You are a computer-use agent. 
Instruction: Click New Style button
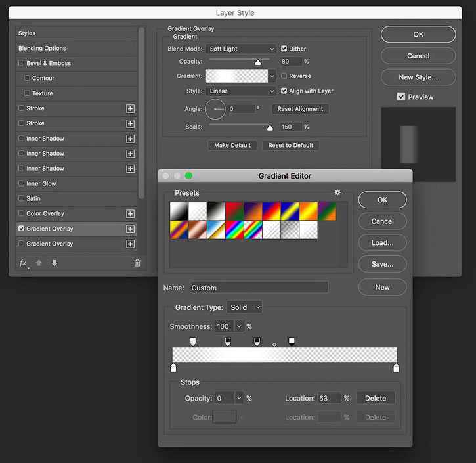(x=418, y=77)
